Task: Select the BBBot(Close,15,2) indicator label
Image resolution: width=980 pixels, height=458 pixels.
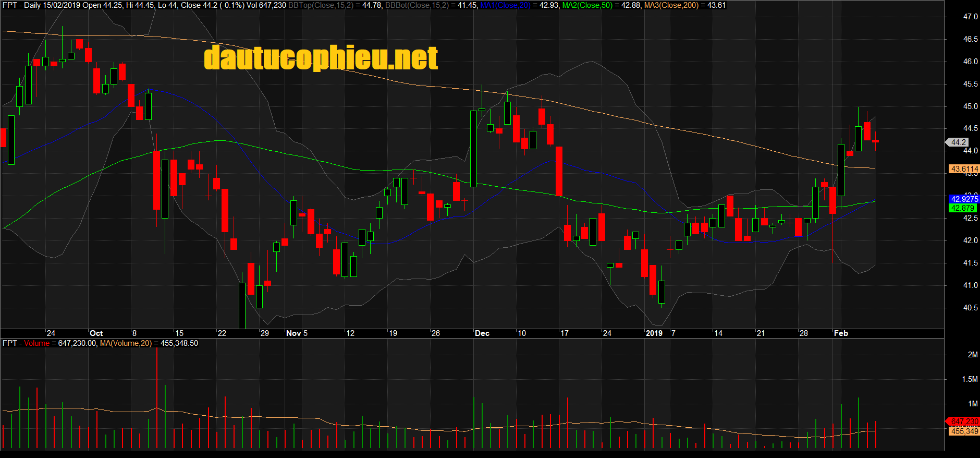Action: [416, 5]
